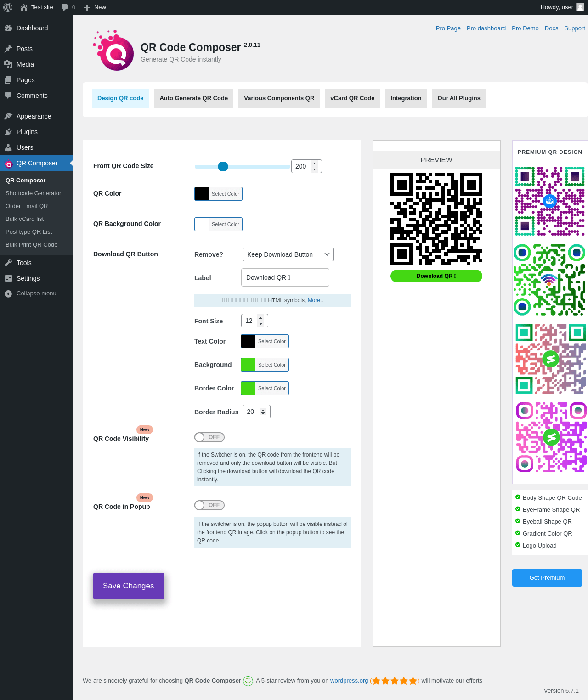Click the Front QR Code Size stepper

(315, 166)
